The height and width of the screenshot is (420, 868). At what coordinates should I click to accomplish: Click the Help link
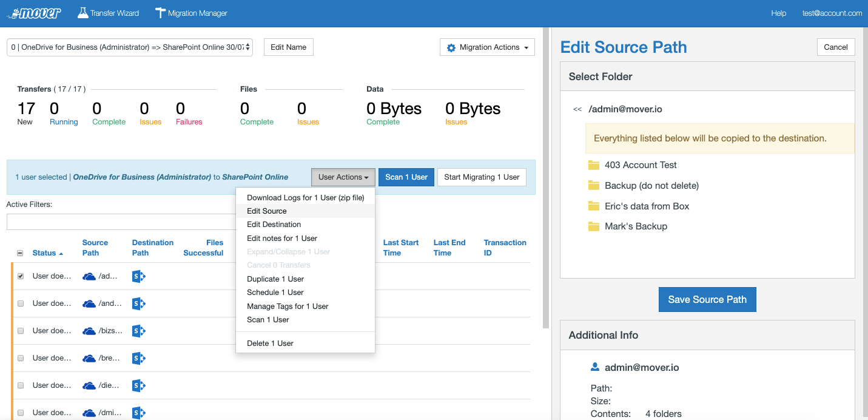click(x=778, y=13)
